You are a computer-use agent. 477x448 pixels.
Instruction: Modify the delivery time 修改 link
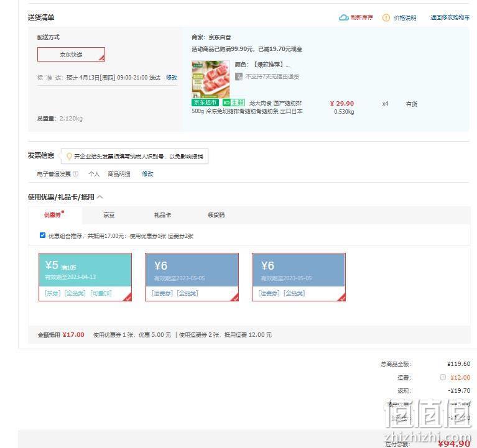172,78
